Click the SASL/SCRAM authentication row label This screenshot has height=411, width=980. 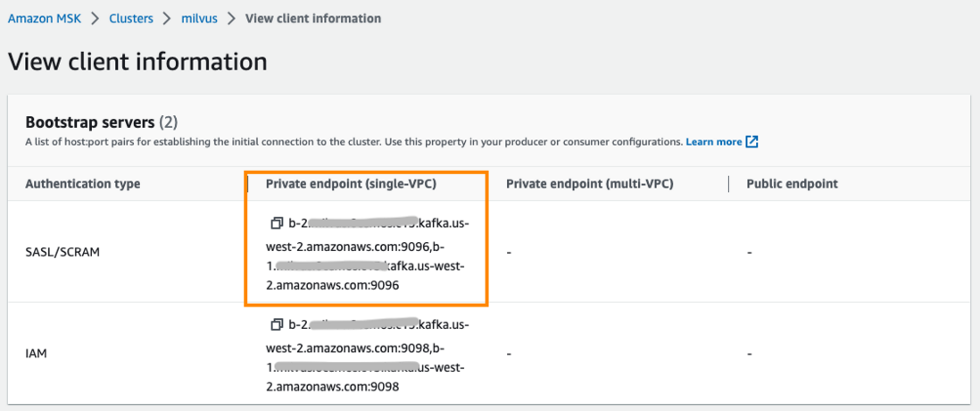pyautogui.click(x=62, y=252)
